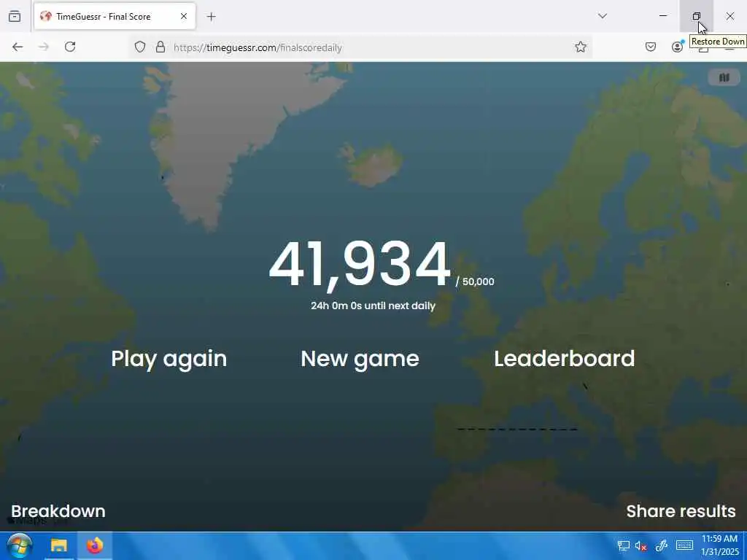Open the network status tray icon
The image size is (747, 560).
623,545
